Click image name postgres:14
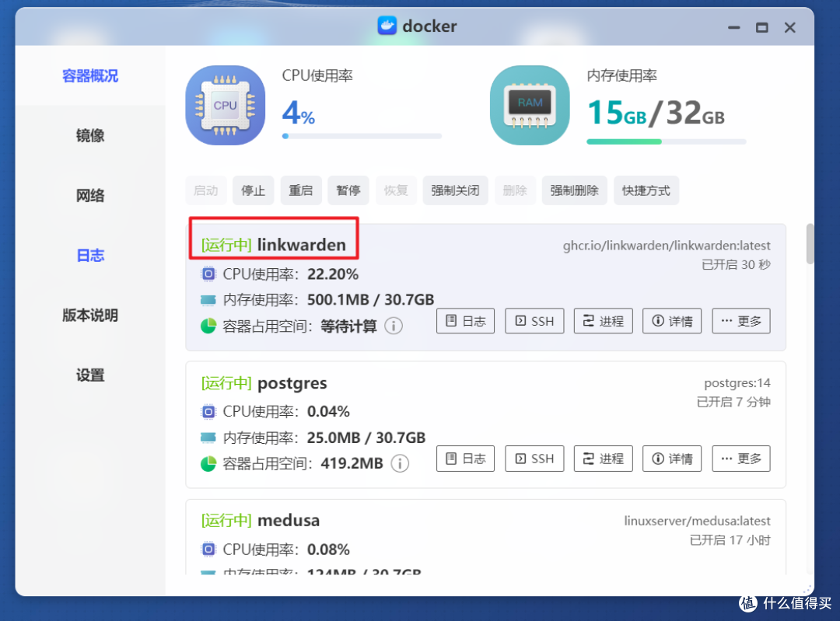 click(737, 383)
